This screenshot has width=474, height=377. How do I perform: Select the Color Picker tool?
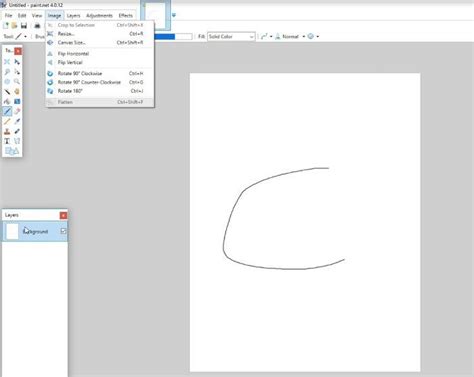pos(17,121)
